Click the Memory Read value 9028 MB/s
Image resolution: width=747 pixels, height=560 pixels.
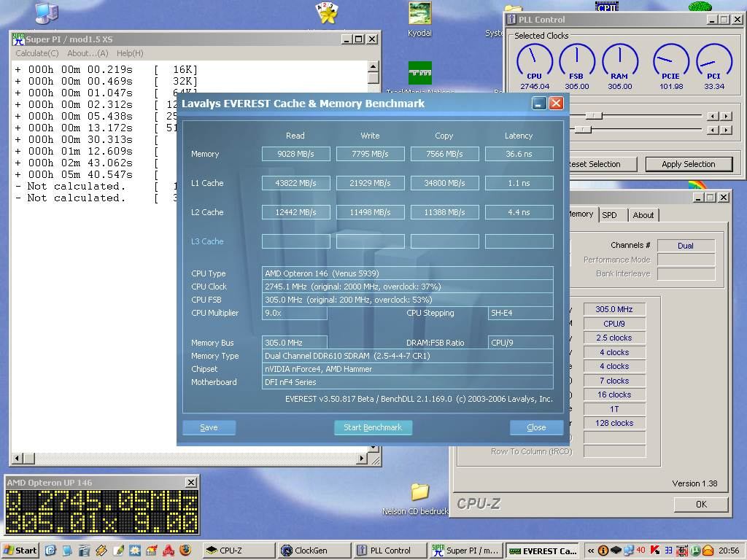(296, 154)
